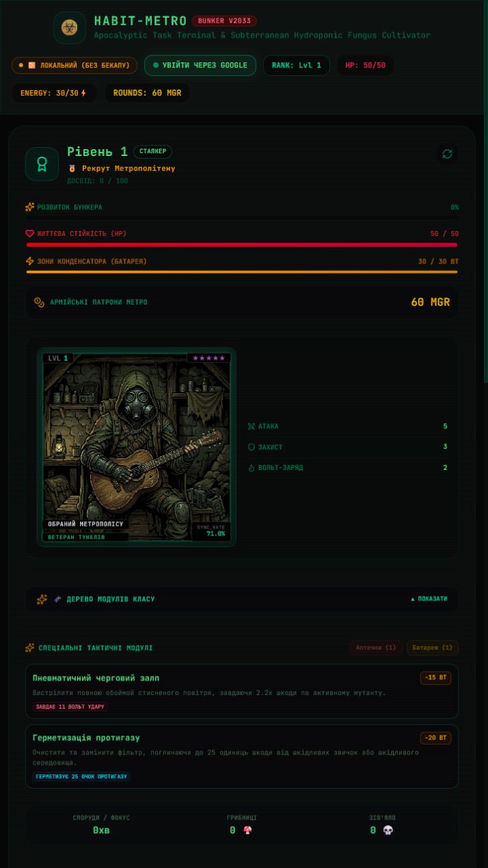Click the five-star rarity badge
This screenshot has width=488, height=868.
point(208,358)
